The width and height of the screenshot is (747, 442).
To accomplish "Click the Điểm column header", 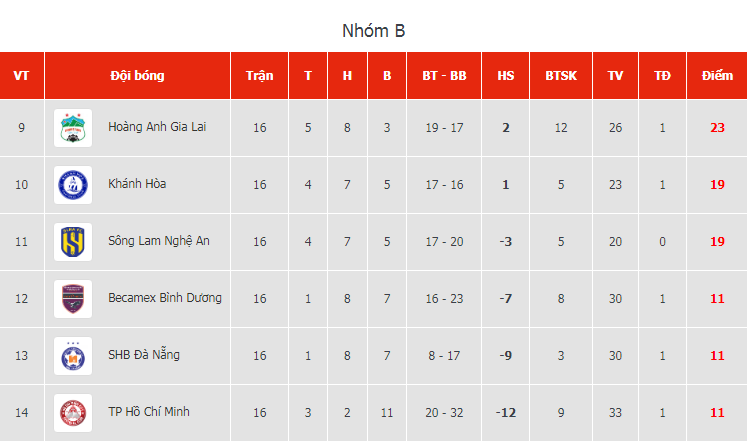I will pyautogui.click(x=717, y=76).
